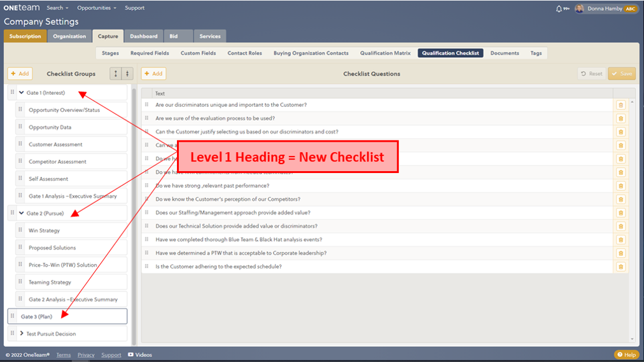
Task: Open the Tags sub-tab
Action: click(536, 53)
